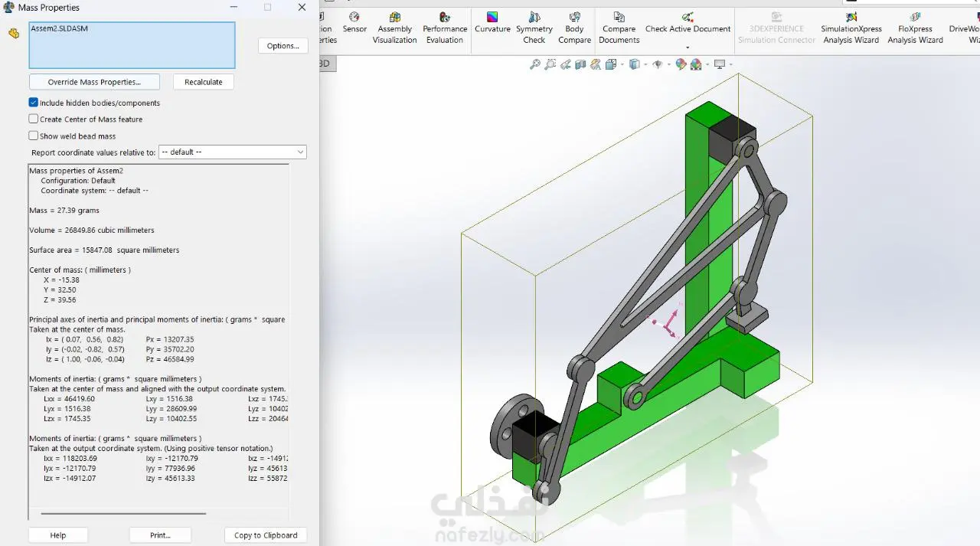Screen dimensions: 980x546
Task: Click the Print... button
Action: pyautogui.click(x=160, y=535)
